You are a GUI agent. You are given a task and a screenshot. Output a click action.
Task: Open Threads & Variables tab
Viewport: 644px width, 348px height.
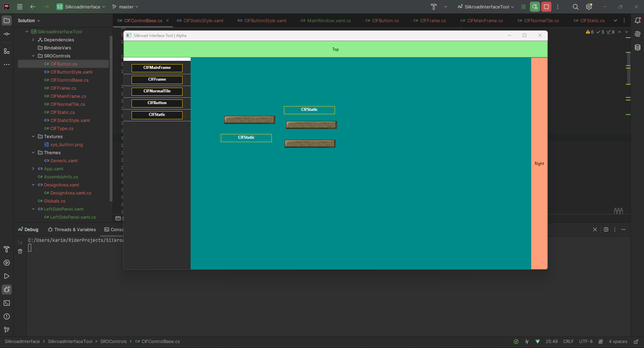[x=72, y=229]
